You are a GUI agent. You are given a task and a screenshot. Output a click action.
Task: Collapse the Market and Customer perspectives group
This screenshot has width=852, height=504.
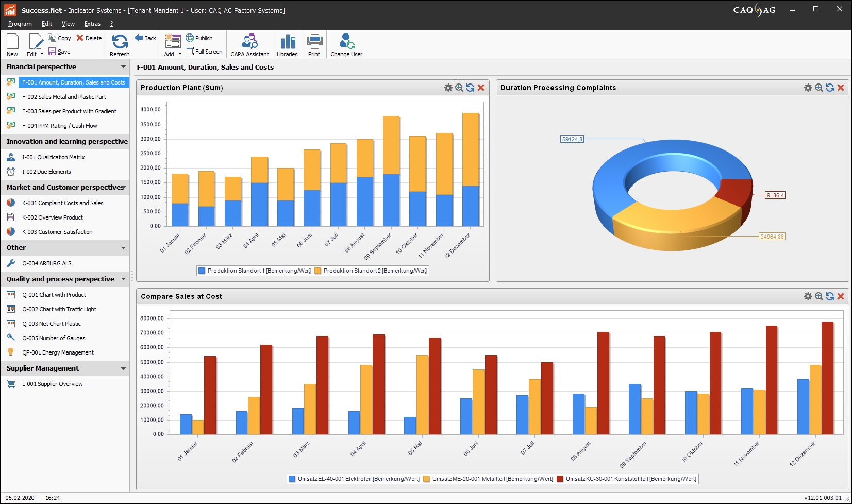[x=123, y=188]
